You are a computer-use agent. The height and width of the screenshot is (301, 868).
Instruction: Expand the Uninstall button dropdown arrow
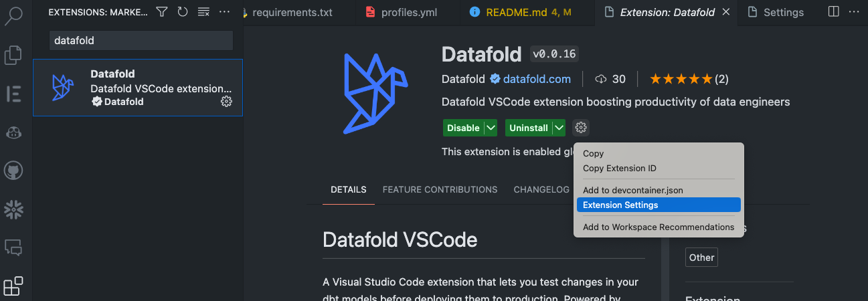pos(559,128)
